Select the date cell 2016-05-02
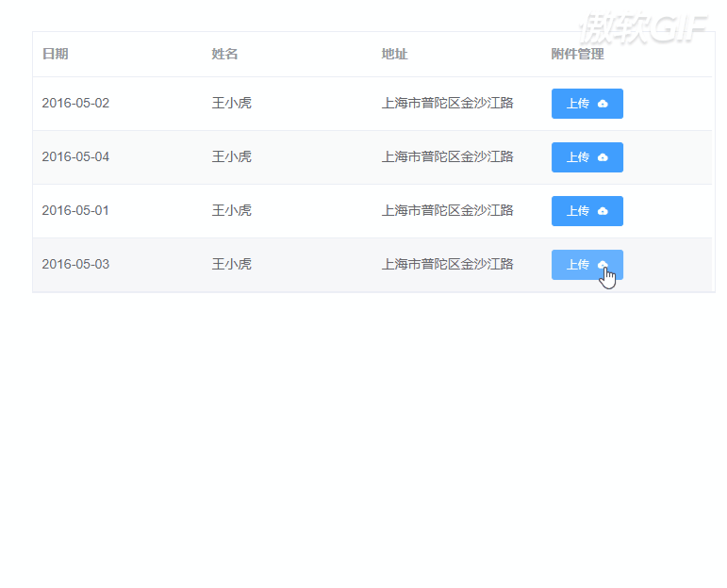The image size is (727, 588). pyautogui.click(x=75, y=103)
